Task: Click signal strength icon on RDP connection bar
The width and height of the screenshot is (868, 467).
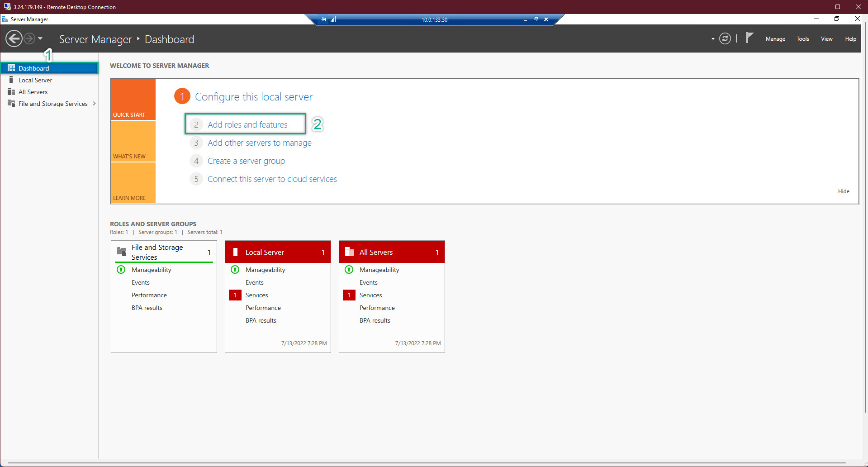Action: click(x=333, y=19)
